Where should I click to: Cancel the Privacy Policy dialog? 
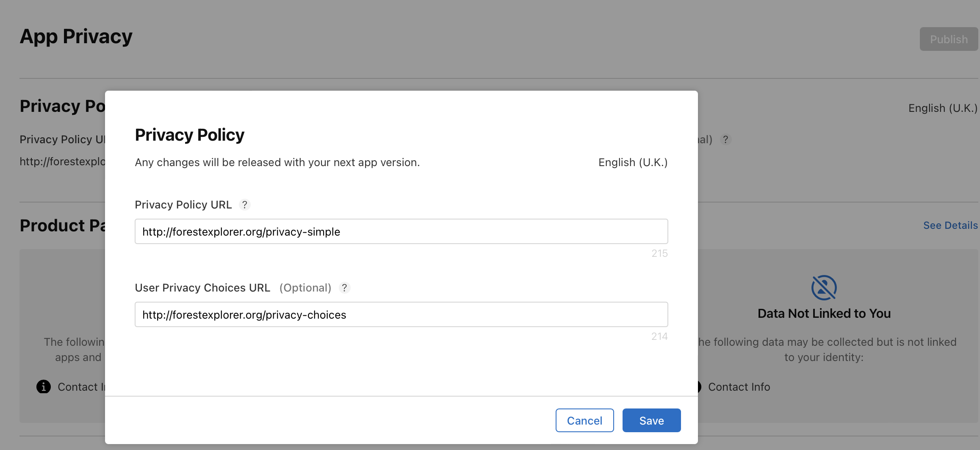(584, 420)
